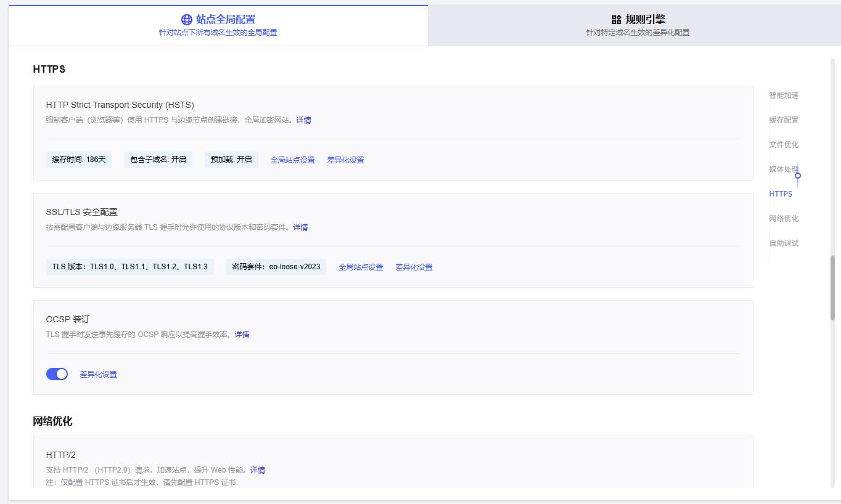The image size is (841, 504).
Task: Click the HTTP/2 card heading
Action: point(60,455)
